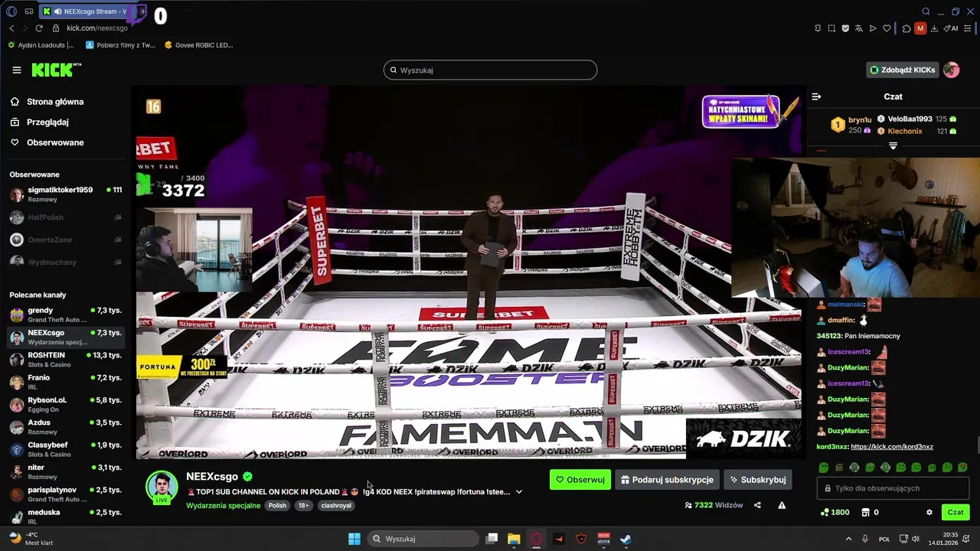Open browser extensions puzzle icon

[906, 28]
